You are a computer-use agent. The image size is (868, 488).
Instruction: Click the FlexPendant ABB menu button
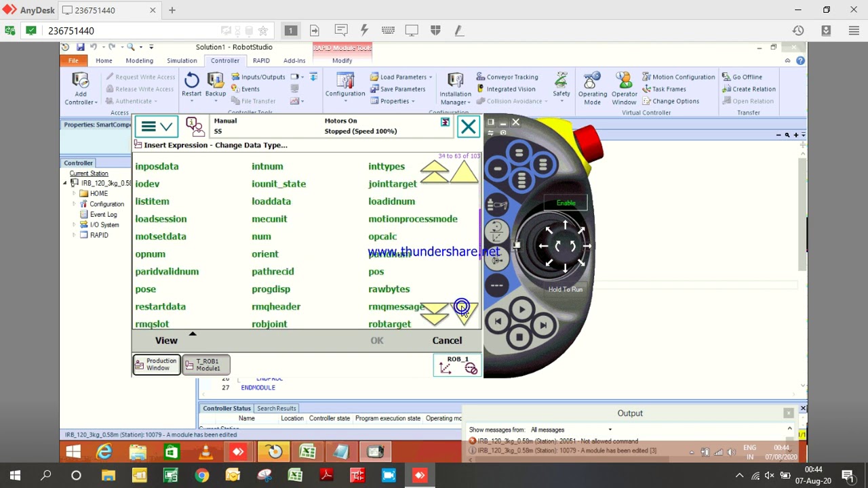(156, 126)
